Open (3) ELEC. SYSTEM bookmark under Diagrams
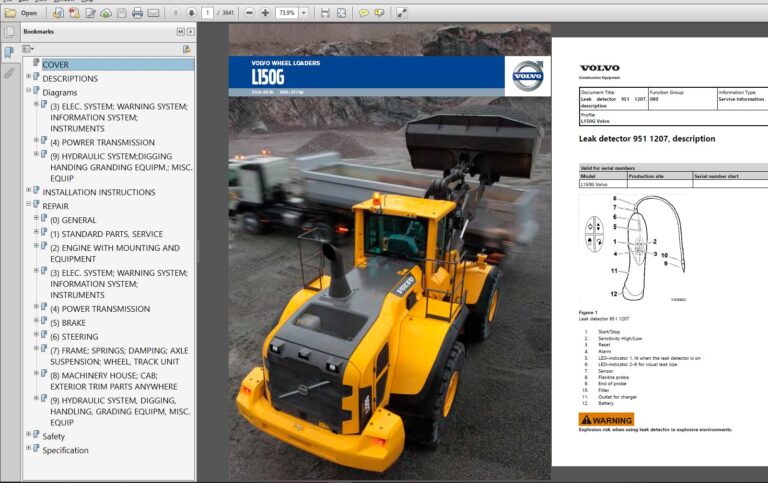This screenshot has height=483, width=768. click(119, 118)
